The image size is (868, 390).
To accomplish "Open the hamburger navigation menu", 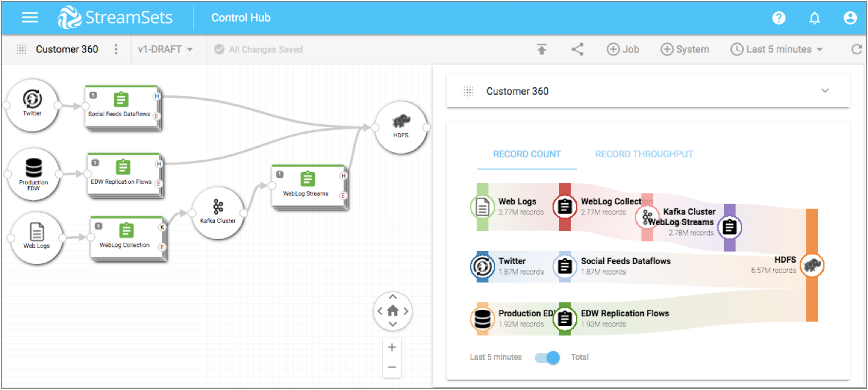I will [x=29, y=18].
